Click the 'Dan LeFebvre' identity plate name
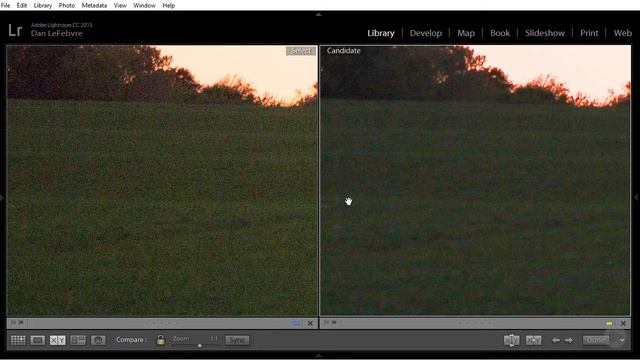The width and height of the screenshot is (640, 360). coord(56,33)
